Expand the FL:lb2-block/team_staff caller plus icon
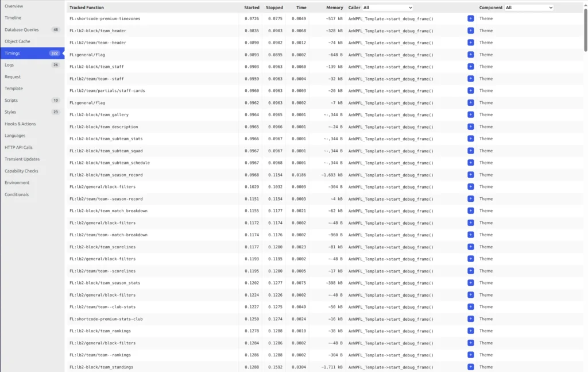Screen dimensions: 588x372 pyautogui.click(x=470, y=67)
